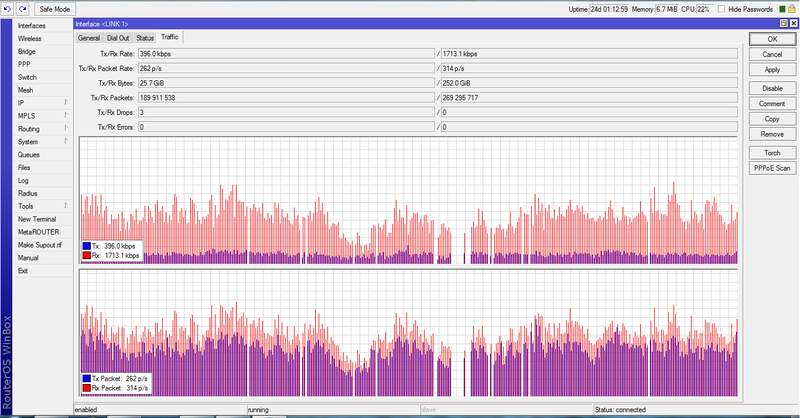Open the Queues menu
This screenshot has width=800, height=418.
29,155
